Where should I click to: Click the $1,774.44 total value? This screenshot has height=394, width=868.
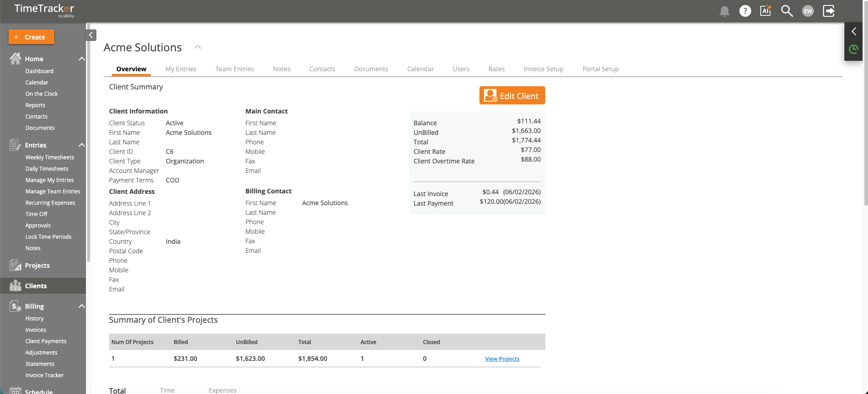(x=526, y=140)
